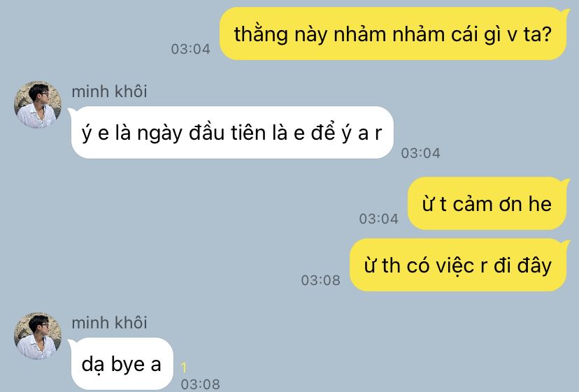Click the 03:04 time next to 'ý e là ngày'
The width and height of the screenshot is (579, 392).
point(420,153)
